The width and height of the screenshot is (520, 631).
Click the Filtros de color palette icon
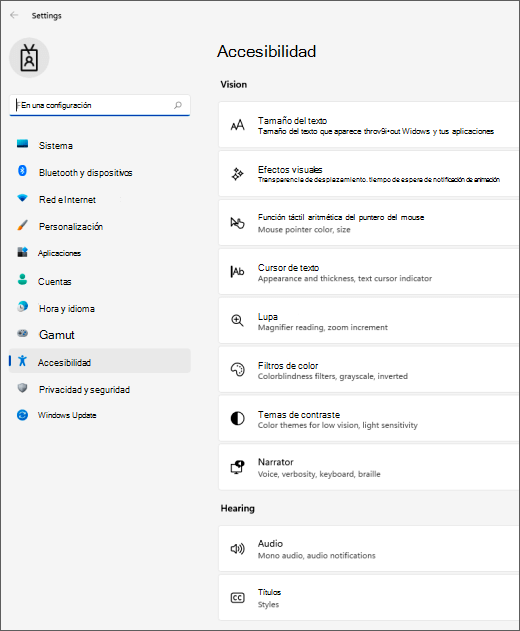pyautogui.click(x=237, y=369)
